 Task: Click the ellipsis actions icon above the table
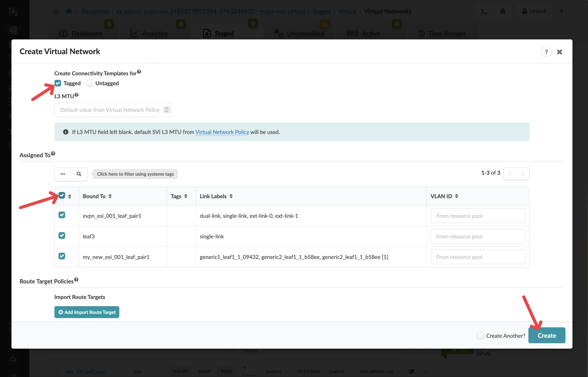[63, 174]
